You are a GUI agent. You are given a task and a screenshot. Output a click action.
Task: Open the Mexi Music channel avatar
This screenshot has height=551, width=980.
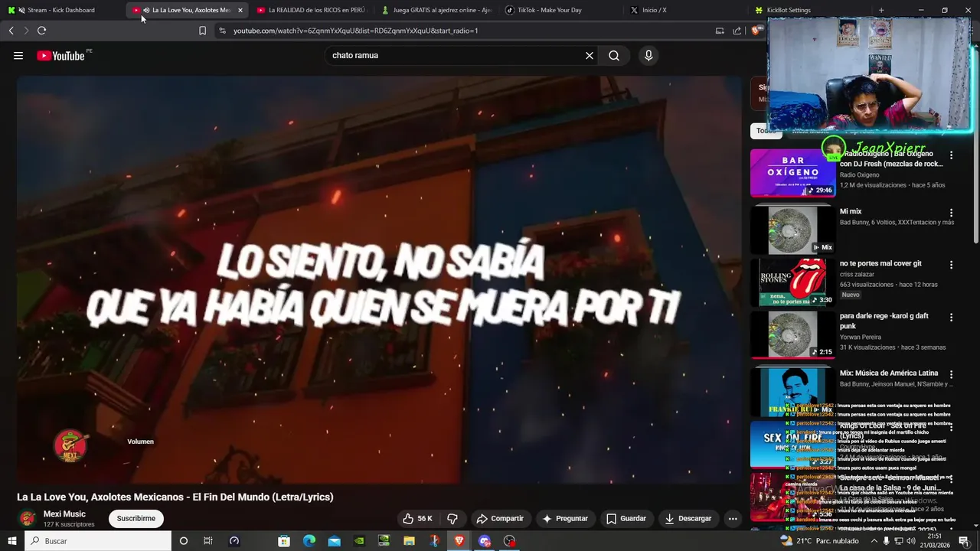28,518
